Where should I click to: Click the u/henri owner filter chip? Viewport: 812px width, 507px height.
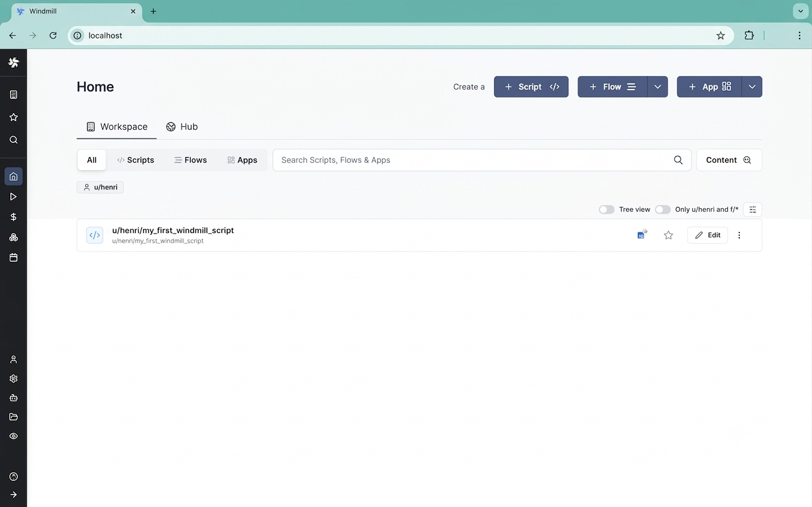tap(100, 187)
